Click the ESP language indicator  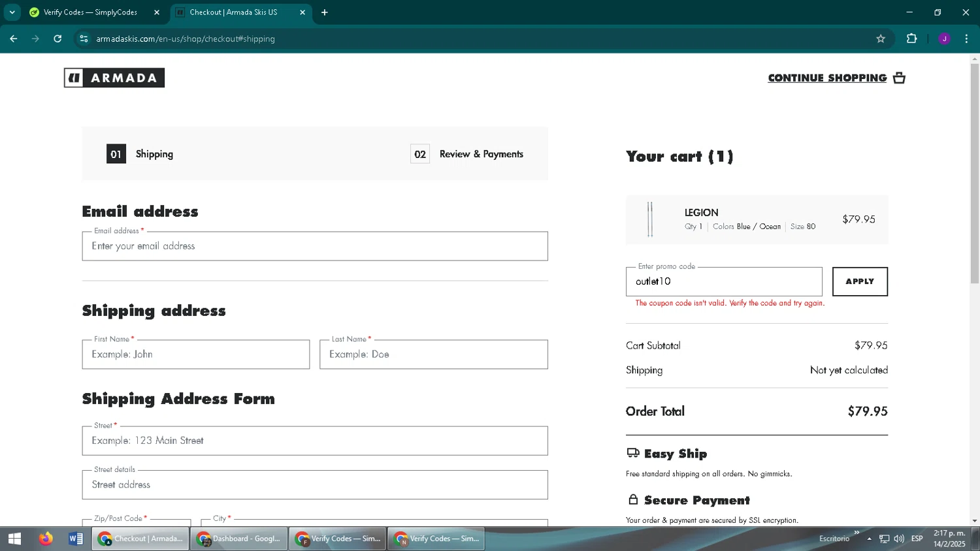coord(917,539)
